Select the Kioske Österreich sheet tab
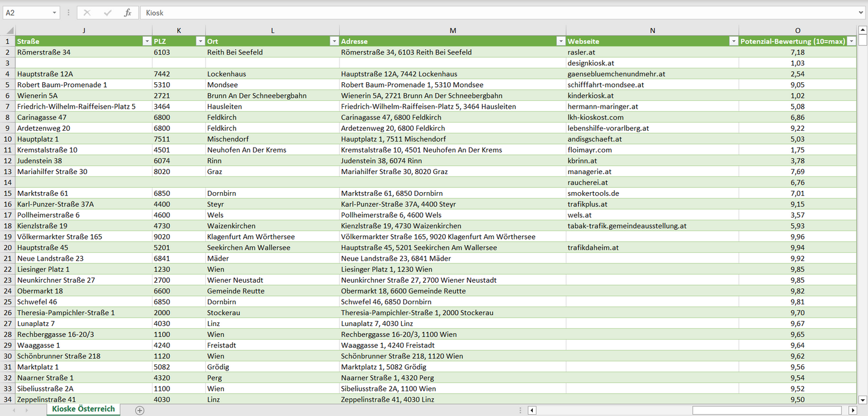This screenshot has height=416, width=868. tap(83, 409)
